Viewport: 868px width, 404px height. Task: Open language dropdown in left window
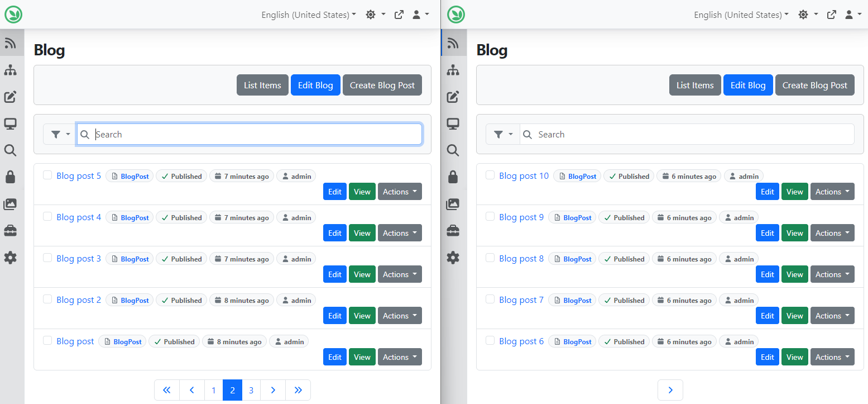point(309,15)
